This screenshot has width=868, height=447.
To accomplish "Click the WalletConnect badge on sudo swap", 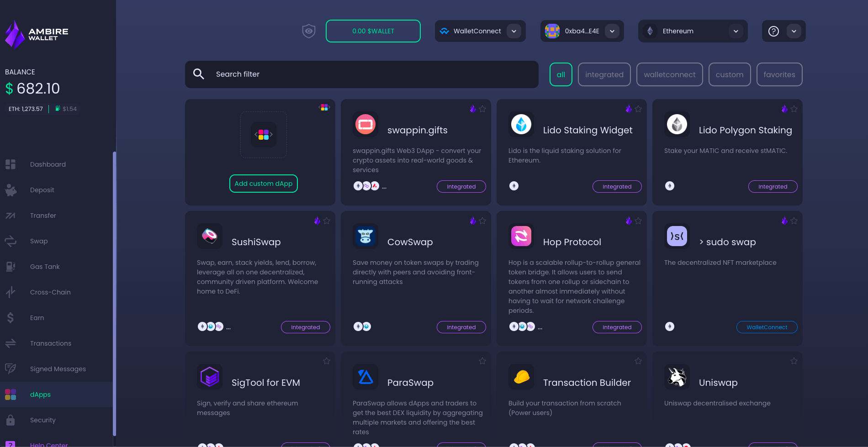I will tap(767, 327).
